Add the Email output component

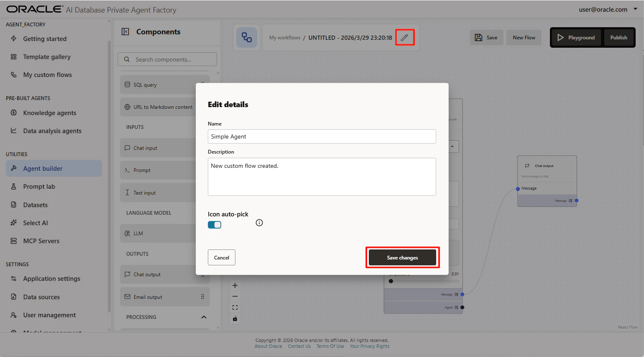[x=165, y=297]
